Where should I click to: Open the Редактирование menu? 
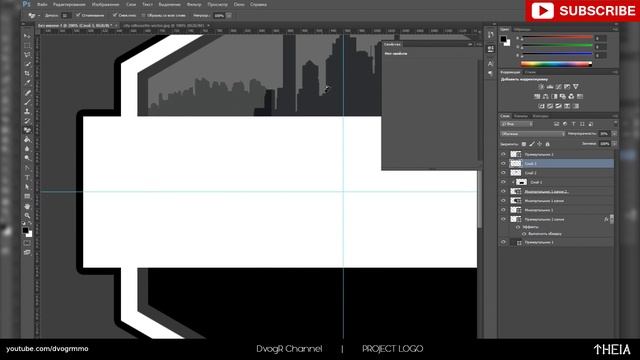[69, 4]
